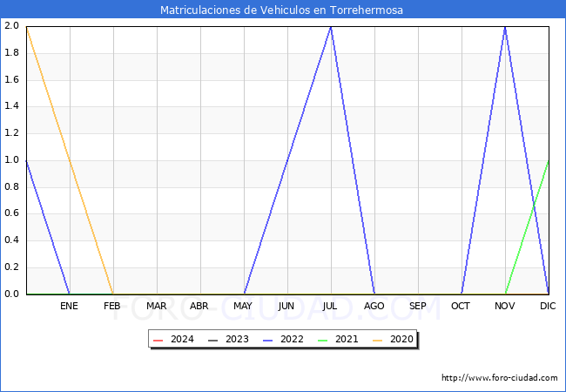Screen dimensions: 566x392
Task: Select the '2020' legend label
Action: coord(401,340)
